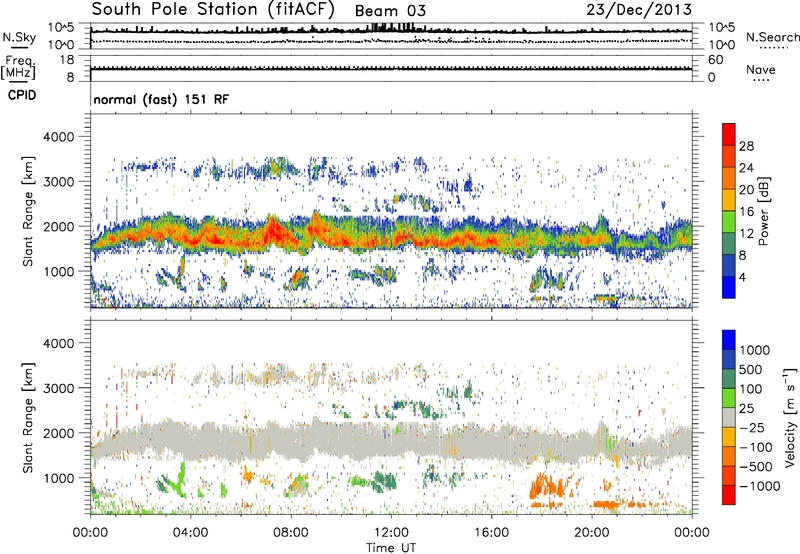Click the gray segment of the velocity colorbar
The image size is (800, 554).
tap(729, 417)
